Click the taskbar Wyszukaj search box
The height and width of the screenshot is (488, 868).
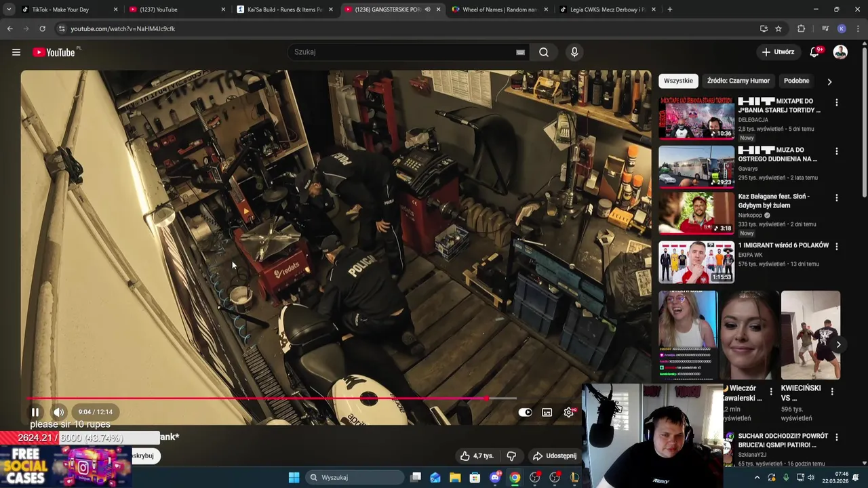[x=355, y=477]
